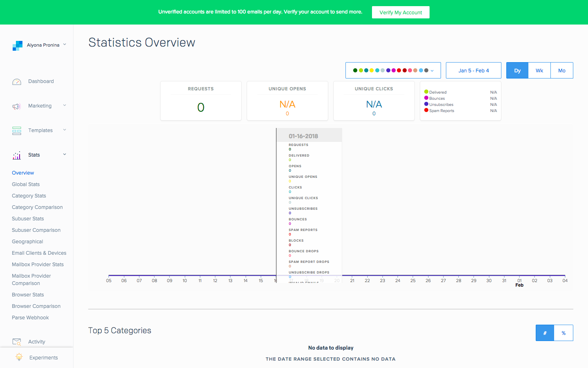Click the Requests stat card
This screenshot has height=368, width=588.
coord(201,101)
